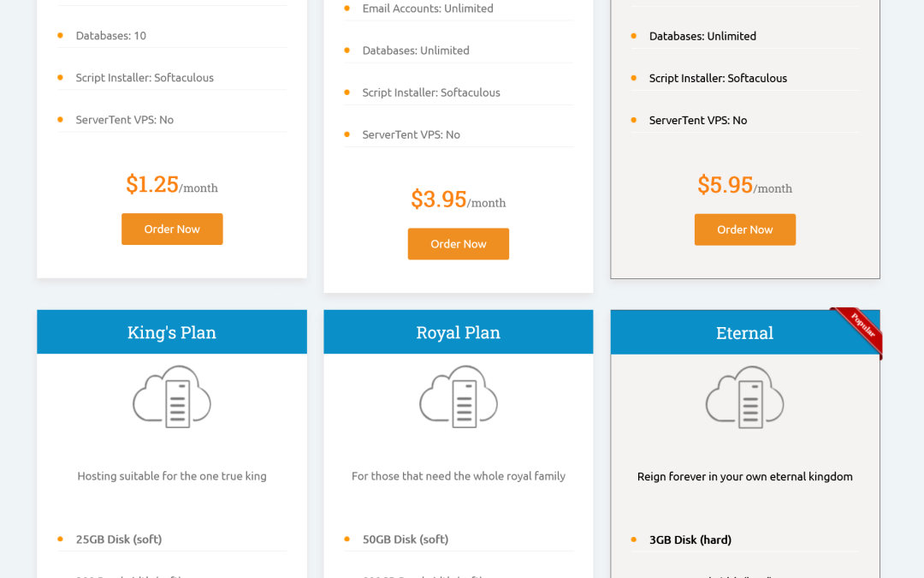Click the $1.25/month price text
924x578 pixels.
click(x=172, y=185)
